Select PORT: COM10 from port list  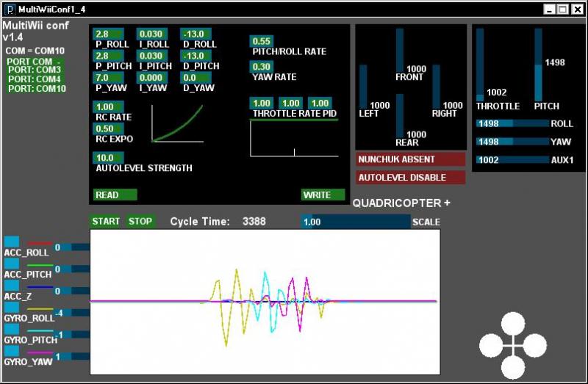pyautogui.click(x=37, y=89)
